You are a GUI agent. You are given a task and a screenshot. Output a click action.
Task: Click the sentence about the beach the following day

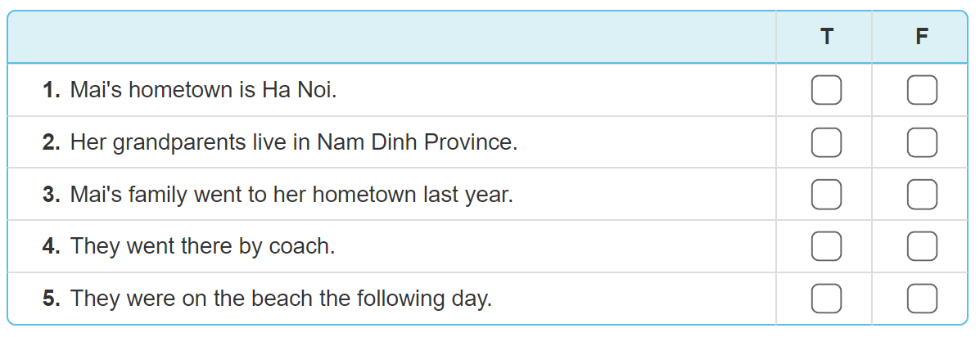[x=281, y=299]
